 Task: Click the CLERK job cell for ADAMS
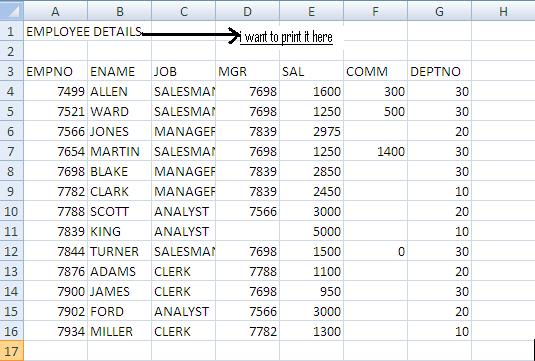(x=184, y=271)
